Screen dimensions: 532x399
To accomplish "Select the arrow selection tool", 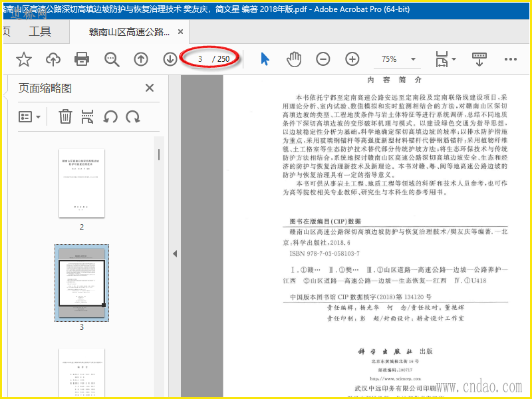I will [265, 59].
